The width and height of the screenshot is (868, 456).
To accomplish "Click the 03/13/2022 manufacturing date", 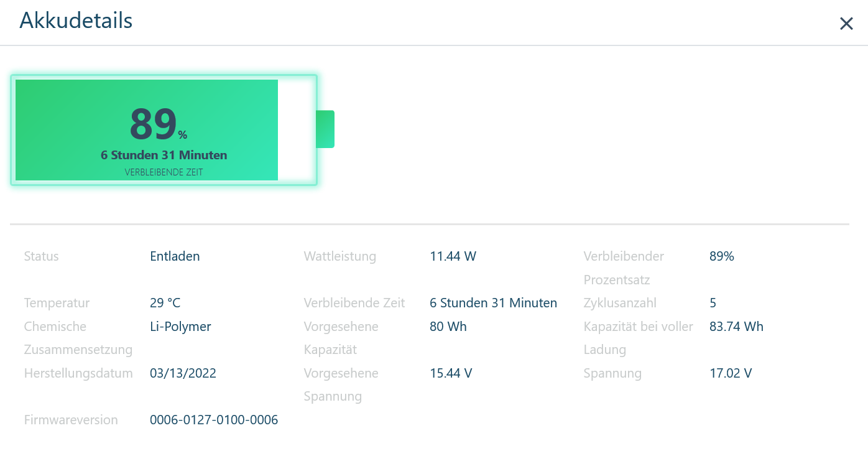I will pyautogui.click(x=183, y=373).
